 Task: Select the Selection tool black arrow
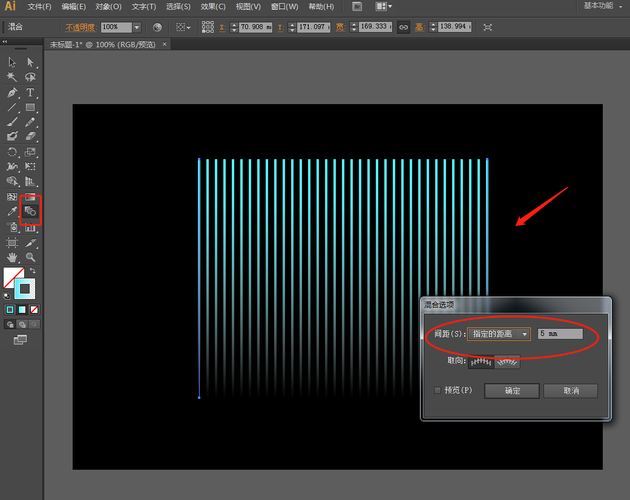click(12, 62)
